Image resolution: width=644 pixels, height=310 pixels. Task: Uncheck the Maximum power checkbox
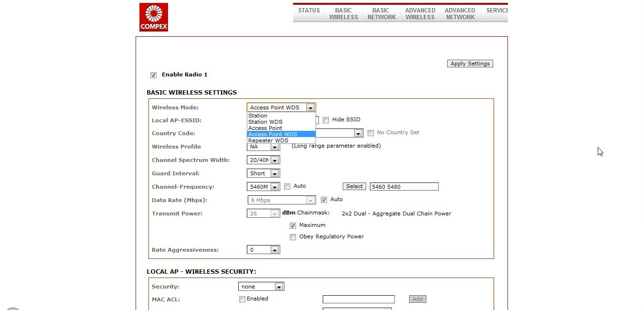click(293, 225)
